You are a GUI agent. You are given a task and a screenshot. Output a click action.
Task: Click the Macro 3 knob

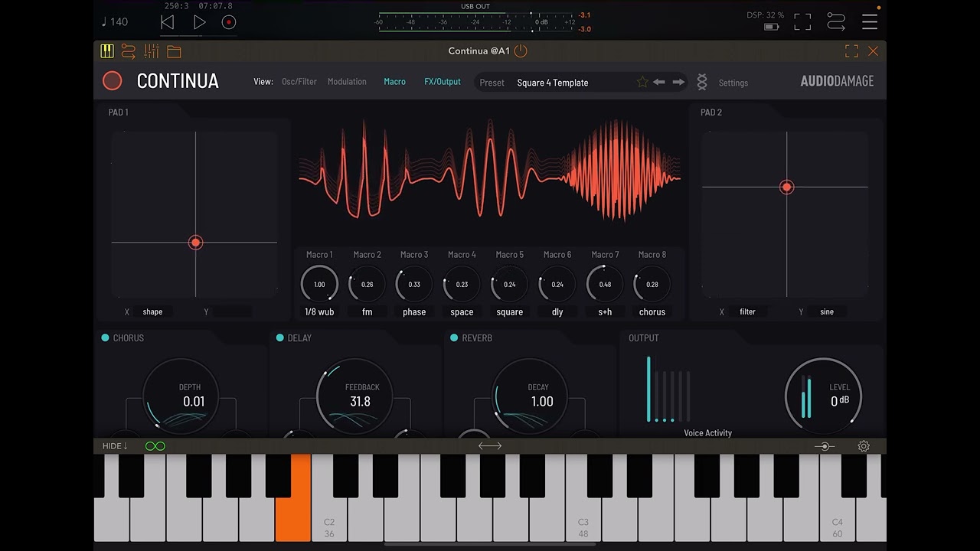tap(414, 284)
